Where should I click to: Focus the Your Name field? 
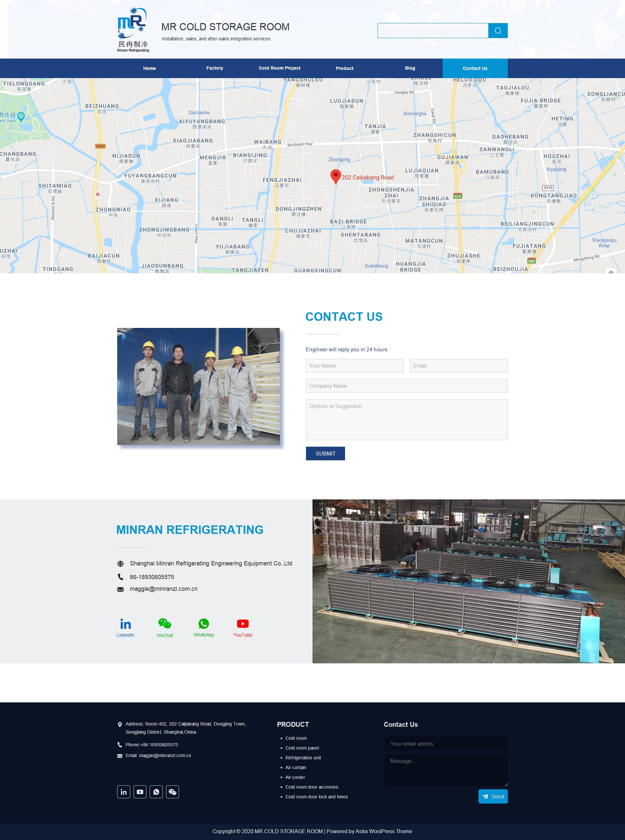click(x=354, y=366)
